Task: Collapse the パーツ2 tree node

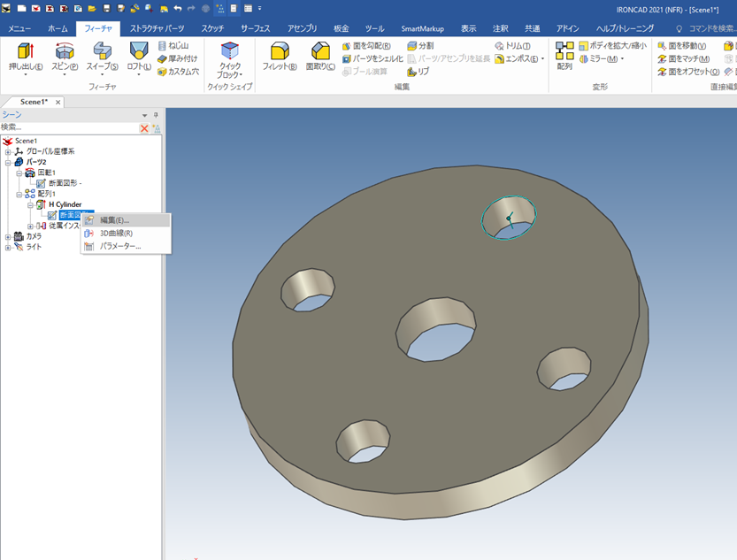Action: [8, 163]
